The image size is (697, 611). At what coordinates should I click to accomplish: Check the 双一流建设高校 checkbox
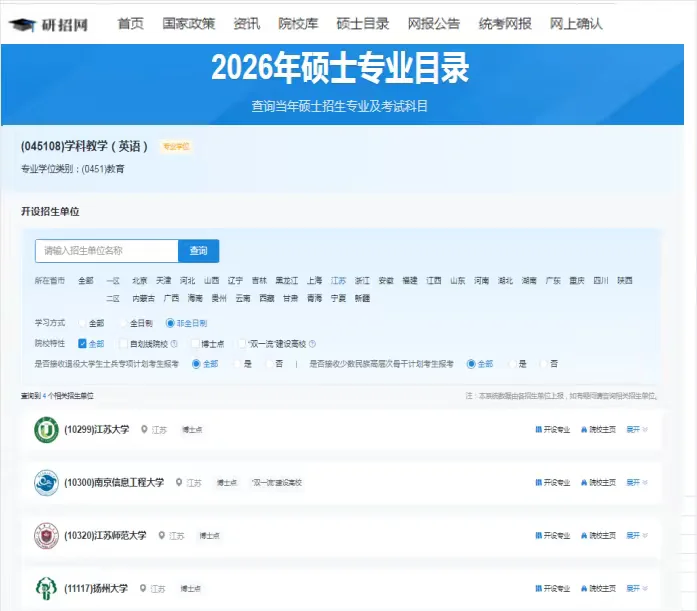pyautogui.click(x=242, y=343)
